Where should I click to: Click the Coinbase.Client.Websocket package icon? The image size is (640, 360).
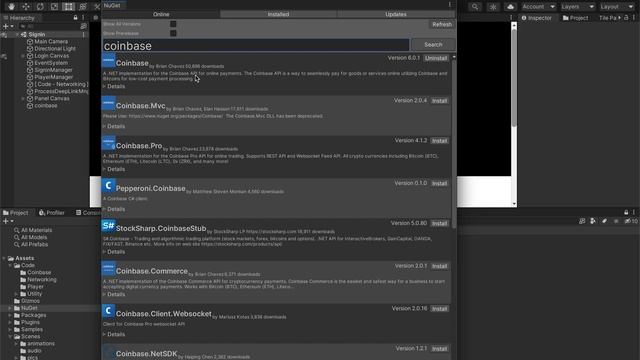tap(108, 311)
